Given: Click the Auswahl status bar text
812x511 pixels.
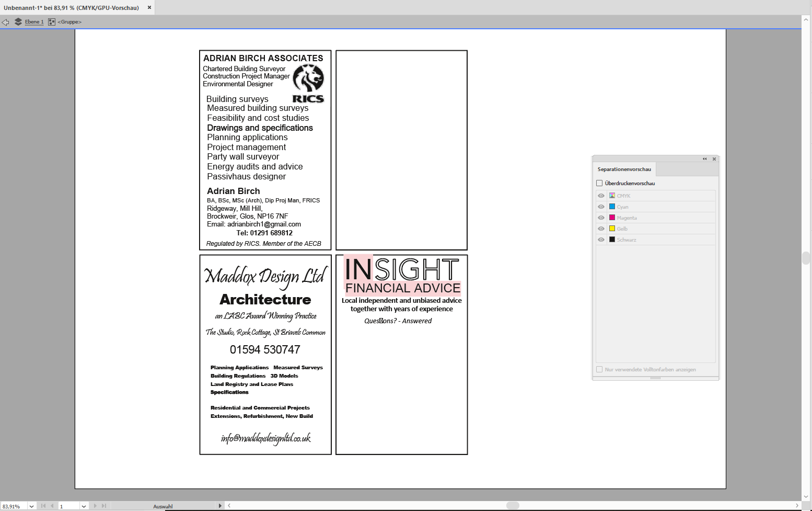Looking at the screenshot, I should pyautogui.click(x=163, y=506).
